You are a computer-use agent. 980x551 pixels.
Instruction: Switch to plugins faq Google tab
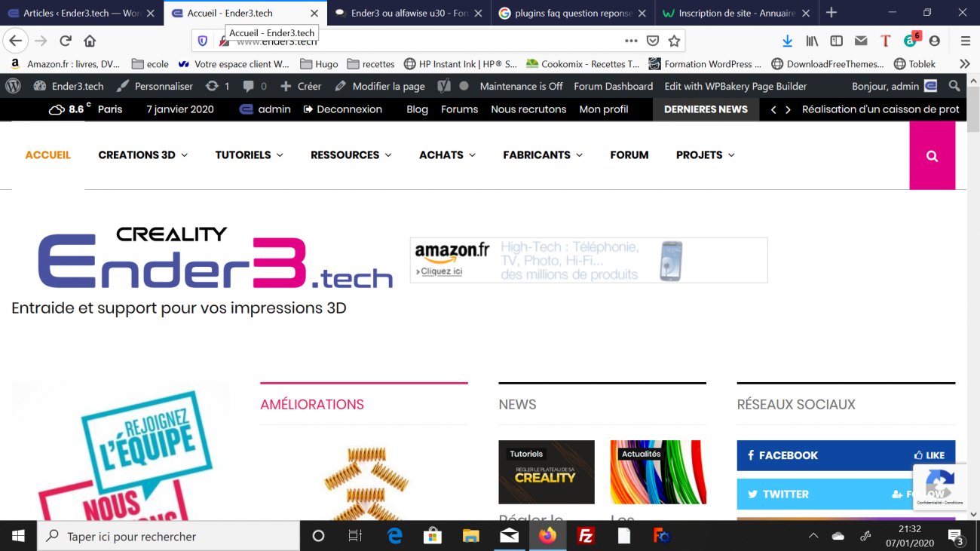[572, 13]
